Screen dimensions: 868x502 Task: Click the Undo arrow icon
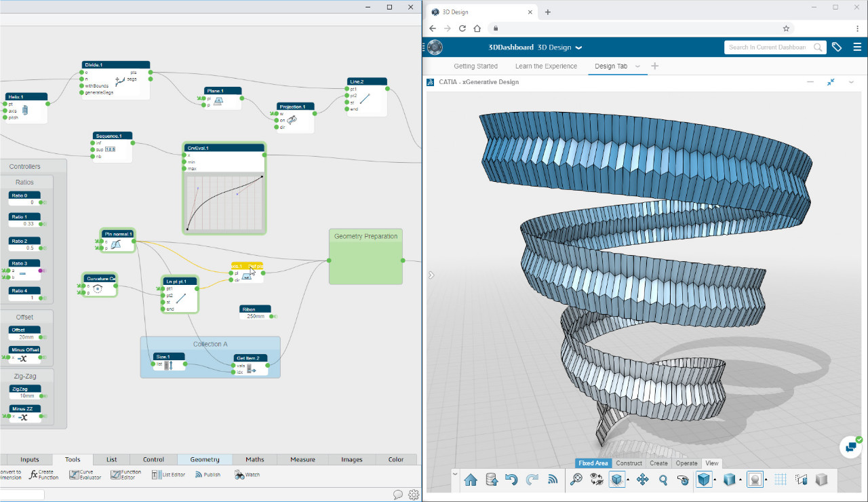pyautogui.click(x=511, y=480)
